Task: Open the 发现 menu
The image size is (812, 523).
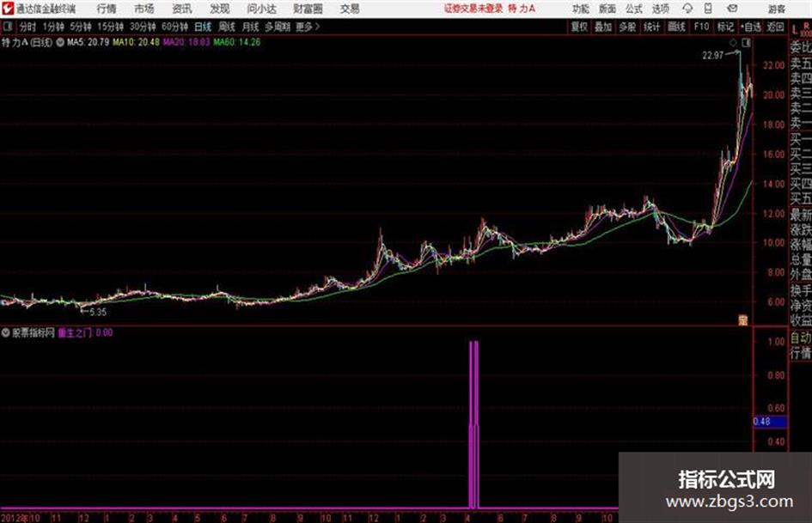Action: 220,9
